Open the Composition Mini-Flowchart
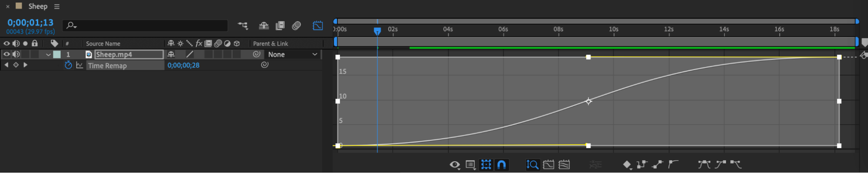The width and height of the screenshot is (868, 173). pos(243,26)
